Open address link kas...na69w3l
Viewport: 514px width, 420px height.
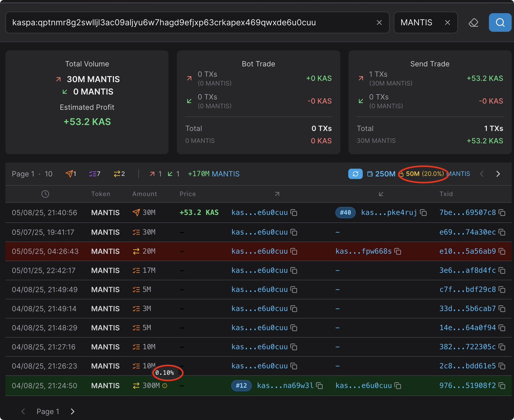tap(285, 386)
